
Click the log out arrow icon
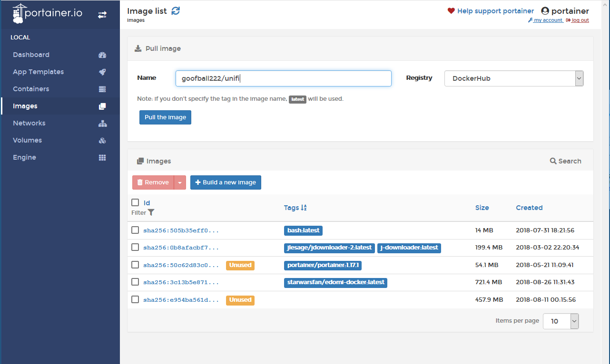point(568,20)
